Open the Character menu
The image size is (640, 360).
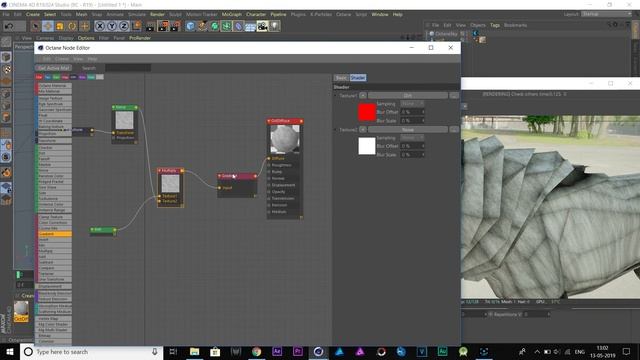point(256,14)
